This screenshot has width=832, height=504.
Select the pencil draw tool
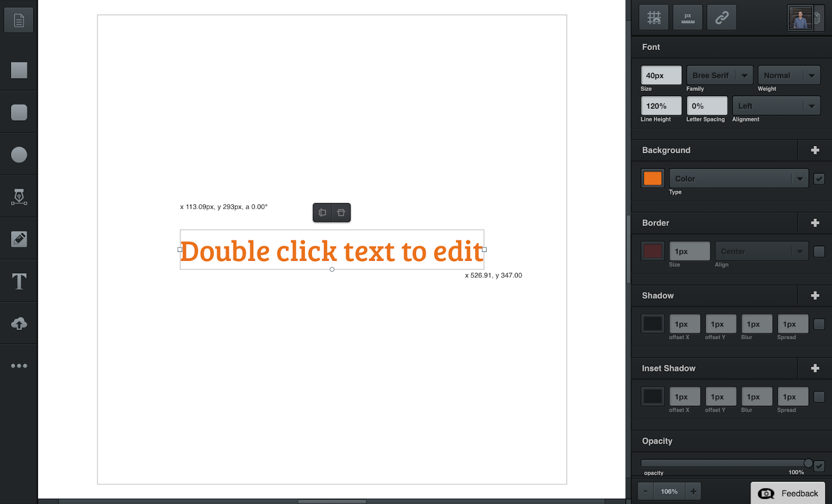(x=19, y=239)
